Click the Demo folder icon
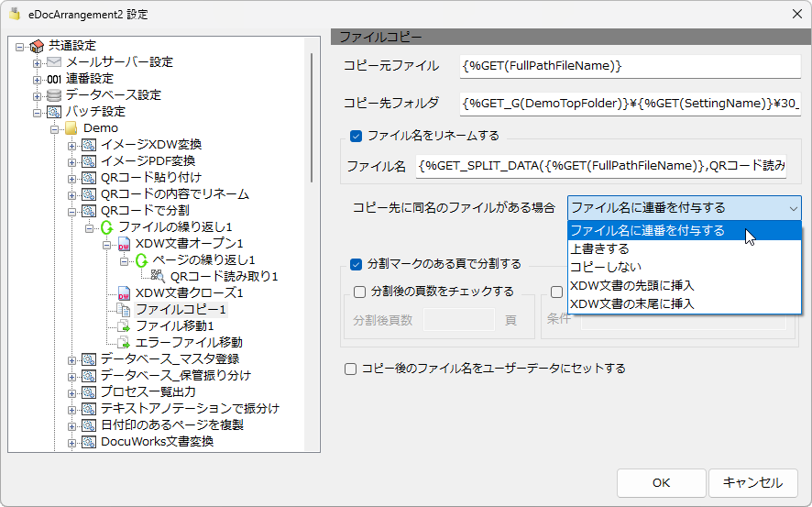The width and height of the screenshot is (812, 507). 71,128
